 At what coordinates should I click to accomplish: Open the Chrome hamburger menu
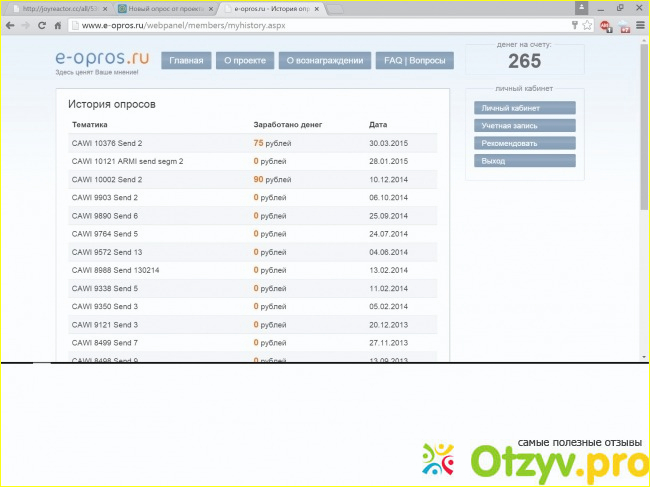point(639,25)
